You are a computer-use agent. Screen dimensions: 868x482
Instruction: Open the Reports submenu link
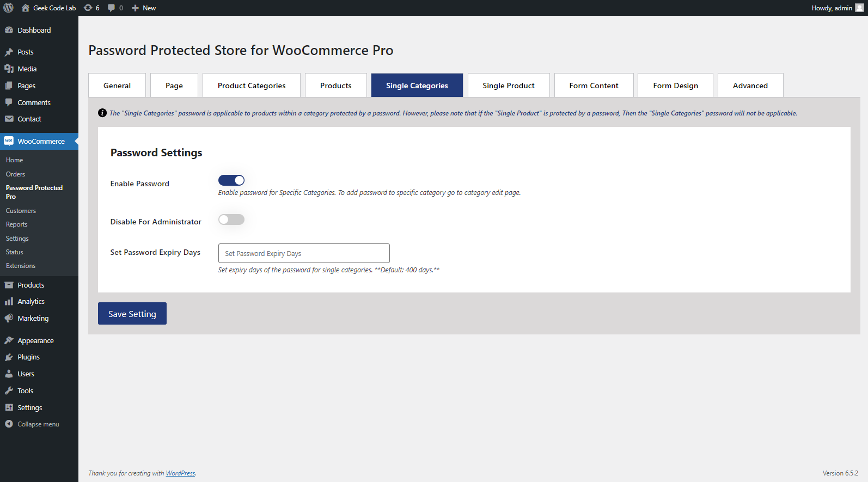click(x=17, y=224)
